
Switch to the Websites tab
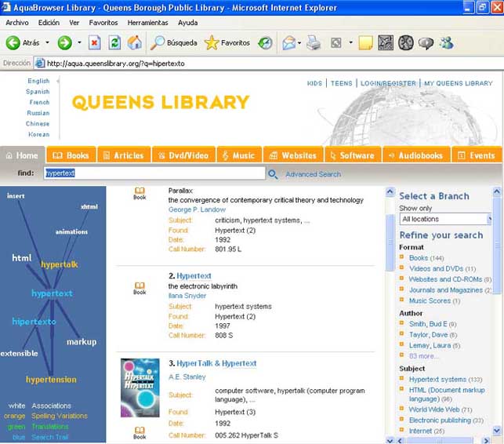click(293, 155)
